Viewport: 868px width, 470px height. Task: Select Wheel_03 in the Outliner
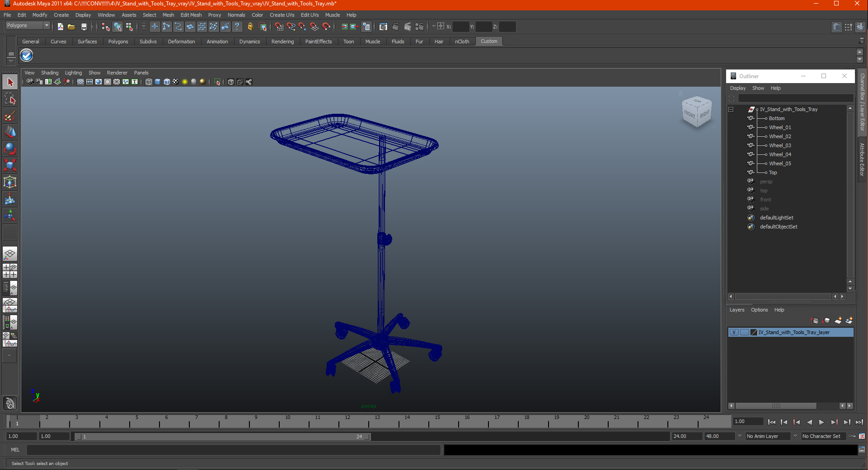point(780,145)
